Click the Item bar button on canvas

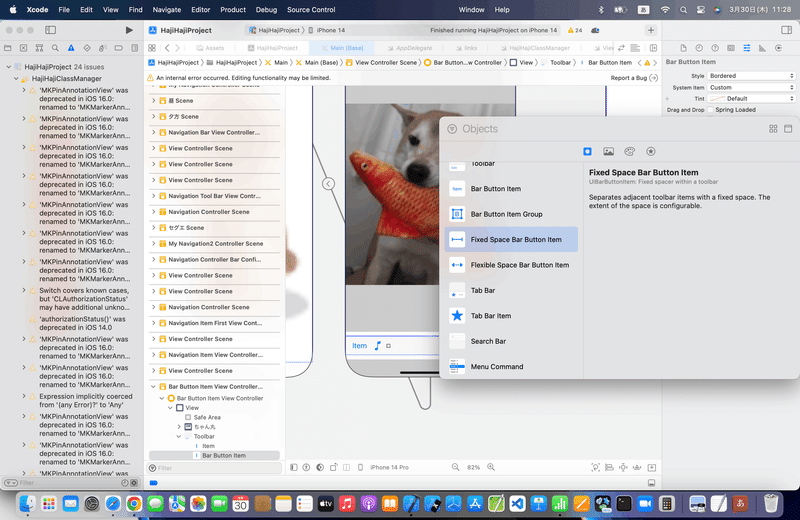(x=359, y=345)
